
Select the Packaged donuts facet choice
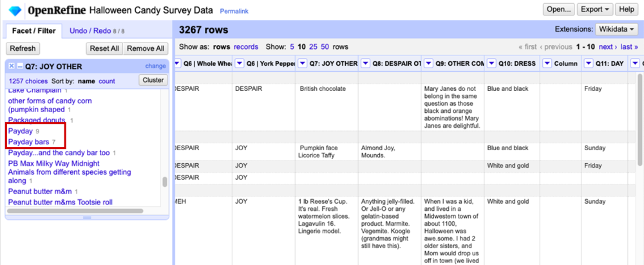(37, 120)
